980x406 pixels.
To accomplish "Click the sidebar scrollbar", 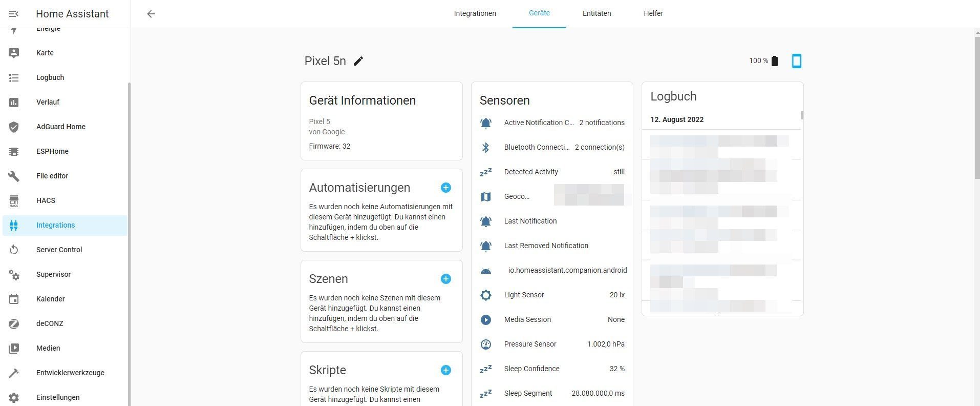I will [129, 243].
